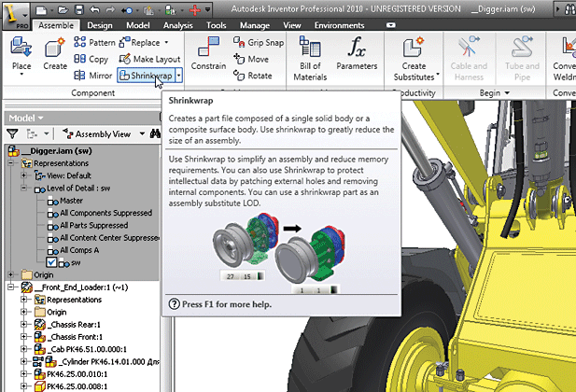Expand the _Chassis Rear:1 node
The height and width of the screenshot is (392, 576).
click(24, 324)
